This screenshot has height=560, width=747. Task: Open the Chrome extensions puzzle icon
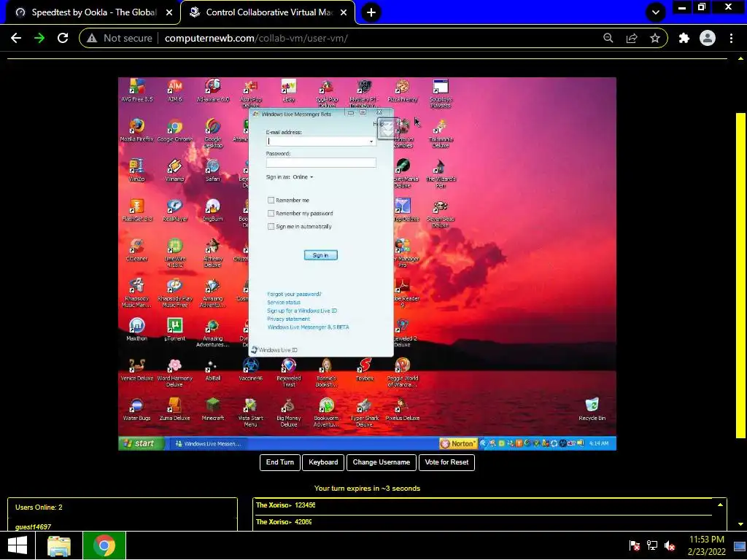point(684,38)
